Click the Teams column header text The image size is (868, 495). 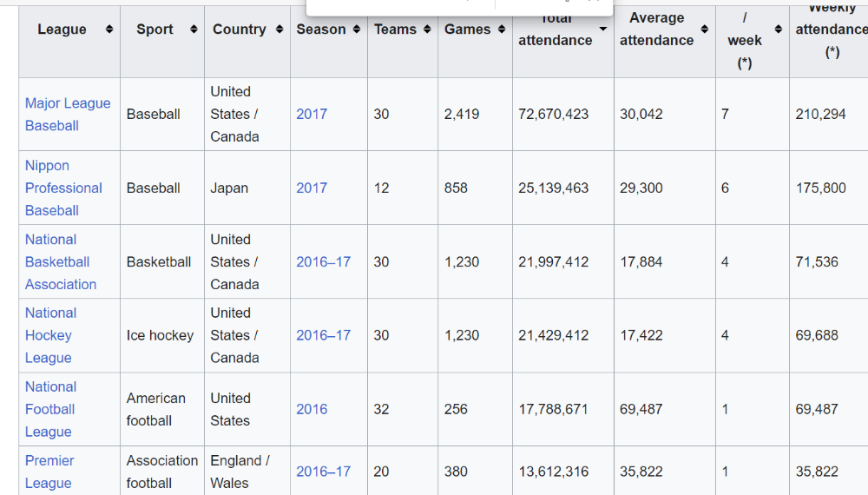[395, 30]
